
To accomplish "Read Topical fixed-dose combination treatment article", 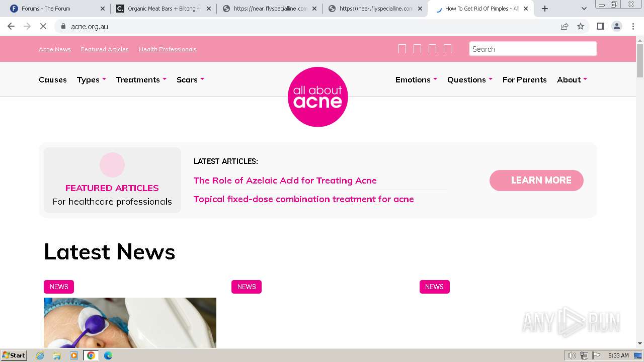I will (304, 199).
